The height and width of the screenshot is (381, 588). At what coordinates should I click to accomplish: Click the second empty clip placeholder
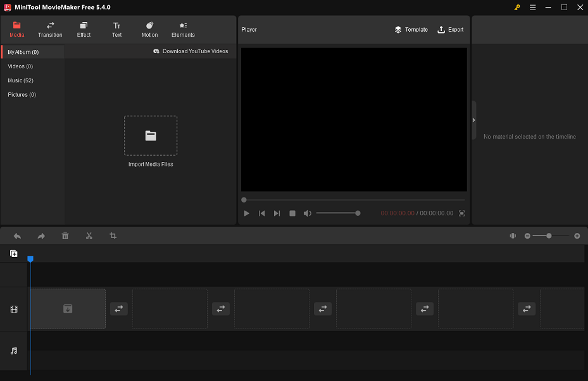[x=170, y=309]
